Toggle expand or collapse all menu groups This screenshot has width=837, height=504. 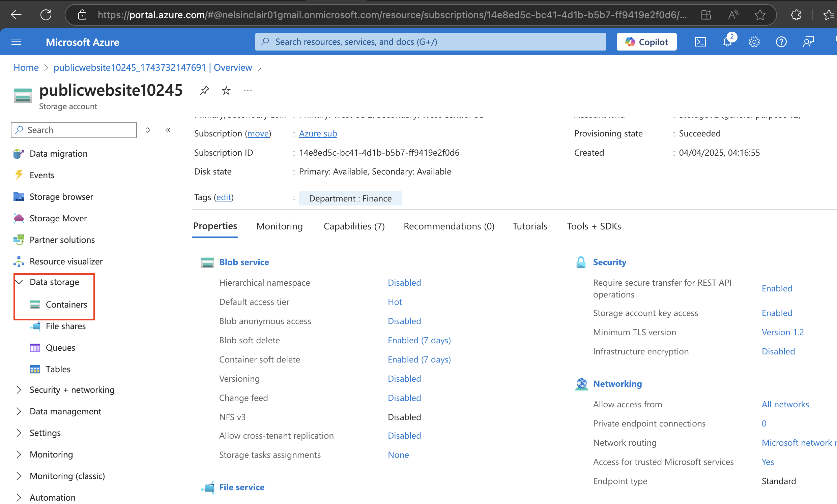[x=148, y=130]
